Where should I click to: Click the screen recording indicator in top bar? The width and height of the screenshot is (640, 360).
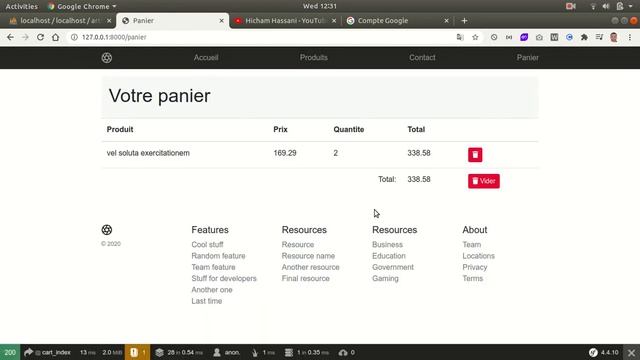[x=571, y=6]
